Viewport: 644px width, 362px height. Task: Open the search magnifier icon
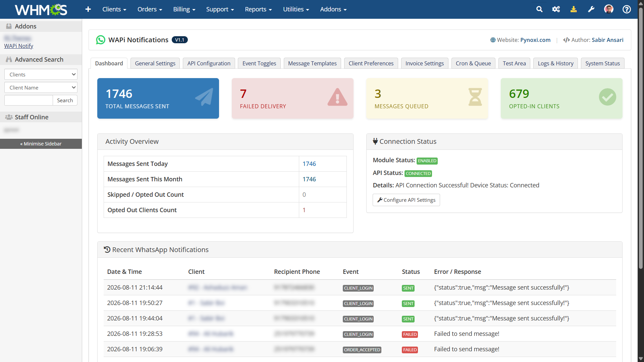539,9
